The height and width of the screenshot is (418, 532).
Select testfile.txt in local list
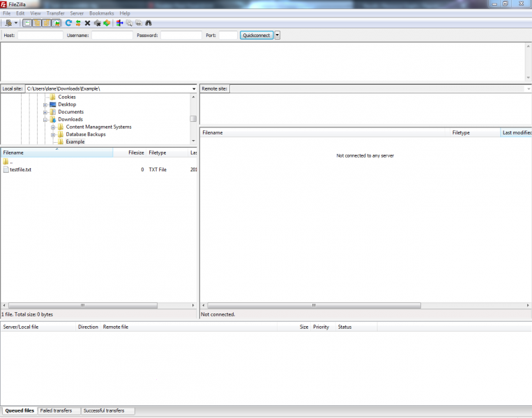tap(20, 169)
